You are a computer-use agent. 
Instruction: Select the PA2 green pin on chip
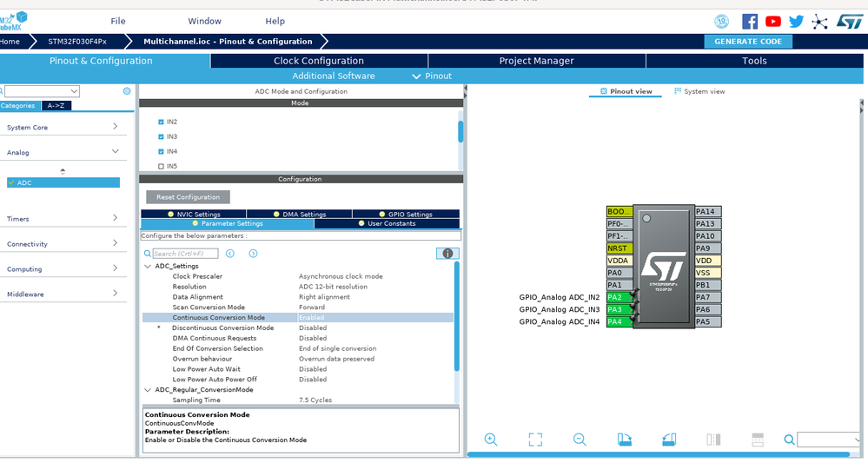point(619,297)
